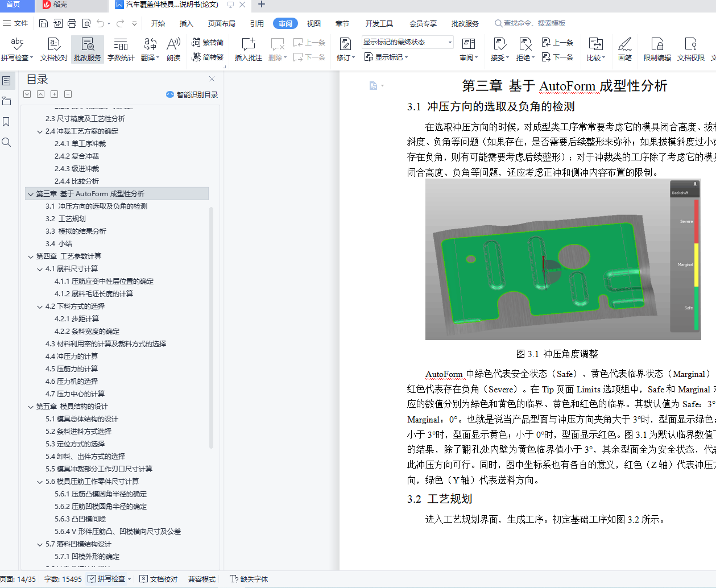
Task: Go to next change with 下一条 beside 拒绝
Action: 557,57
